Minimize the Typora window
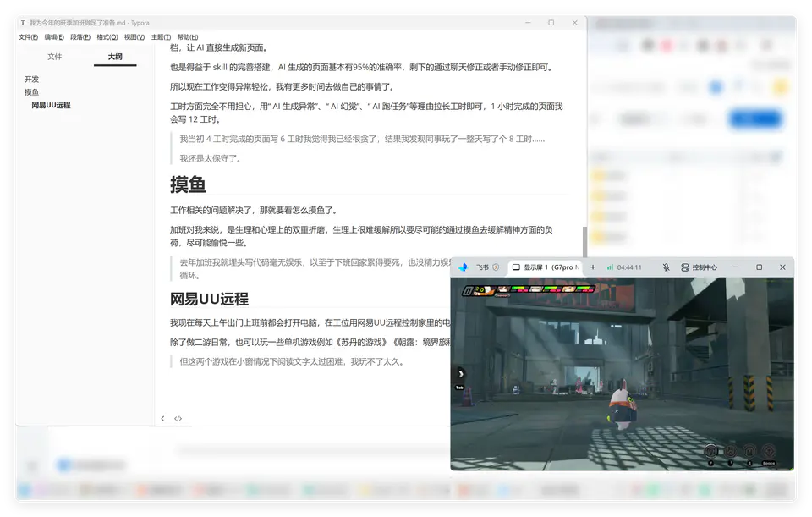 pos(528,23)
